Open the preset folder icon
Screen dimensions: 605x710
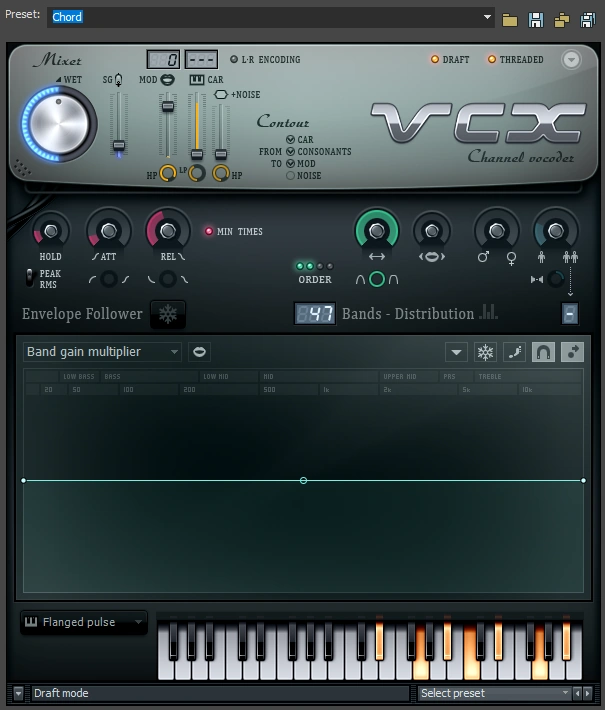(509, 20)
